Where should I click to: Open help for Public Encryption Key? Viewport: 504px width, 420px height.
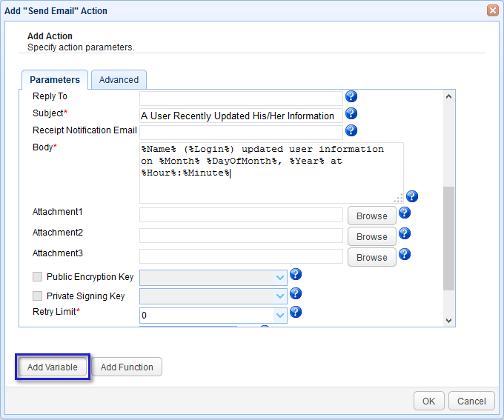point(296,274)
